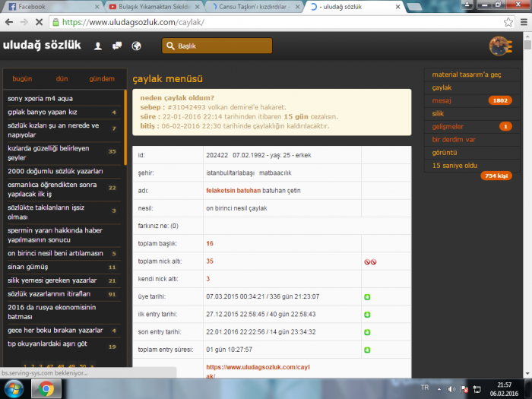Switch to Cansu Taşkın'ı kızdırdılar tab
Screen dimensions: 532x399
tap(255, 6)
